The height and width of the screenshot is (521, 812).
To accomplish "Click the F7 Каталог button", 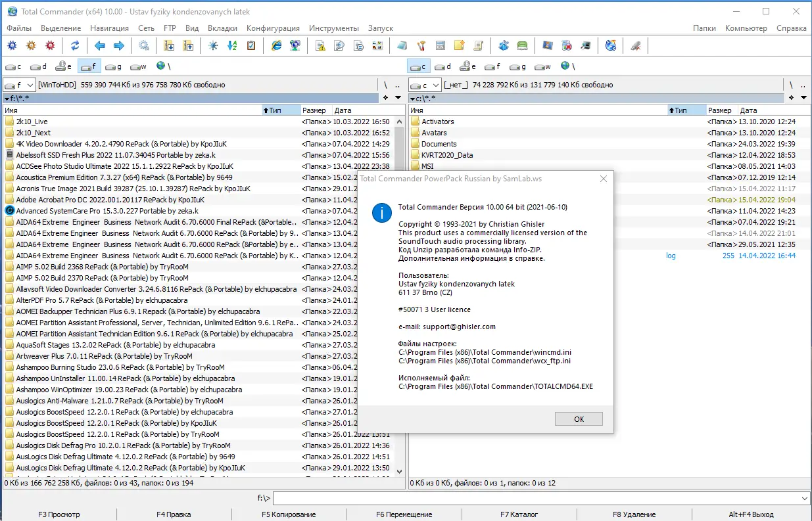I will pos(519,514).
